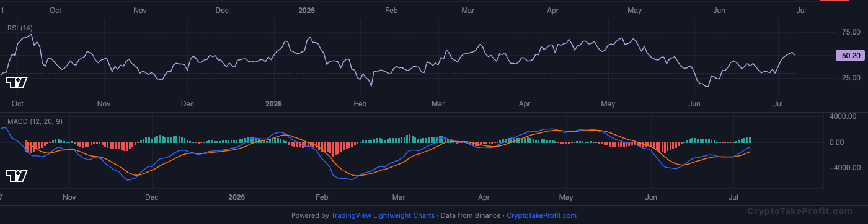Viewport: 868px width, 224px height.
Task: Click 2026 on the MACD pane time axis
Action: [x=236, y=197]
